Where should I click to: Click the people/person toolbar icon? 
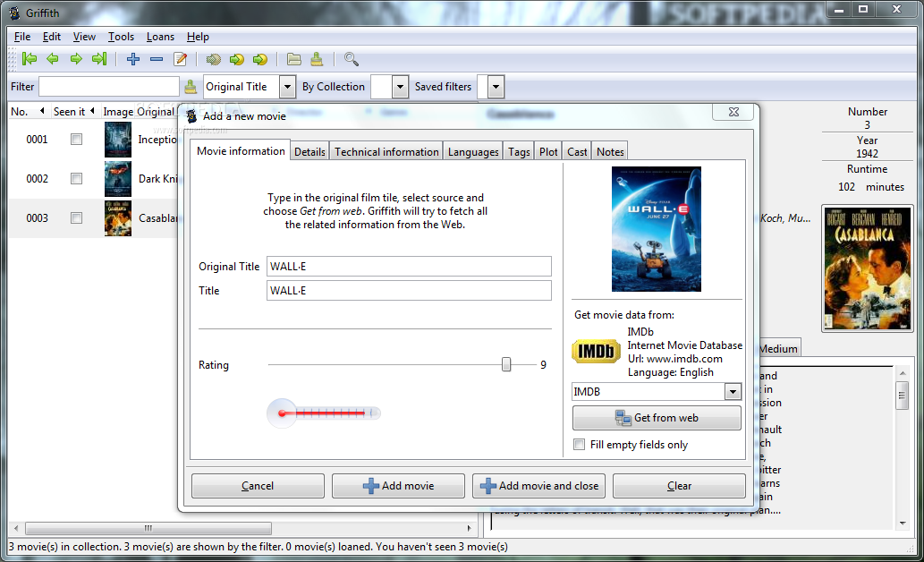coord(317,59)
